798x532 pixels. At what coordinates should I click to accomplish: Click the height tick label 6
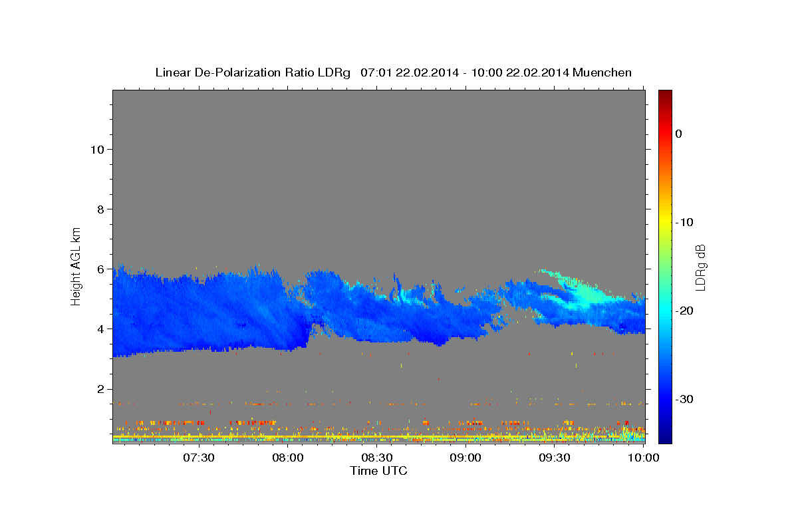coord(100,269)
